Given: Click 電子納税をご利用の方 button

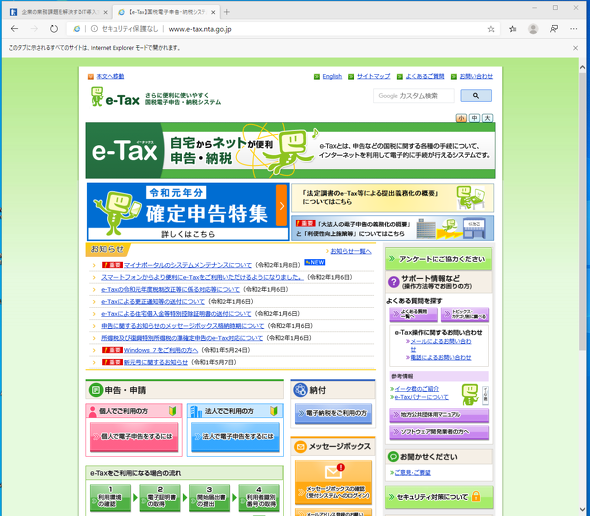Looking at the screenshot, I should [333, 414].
